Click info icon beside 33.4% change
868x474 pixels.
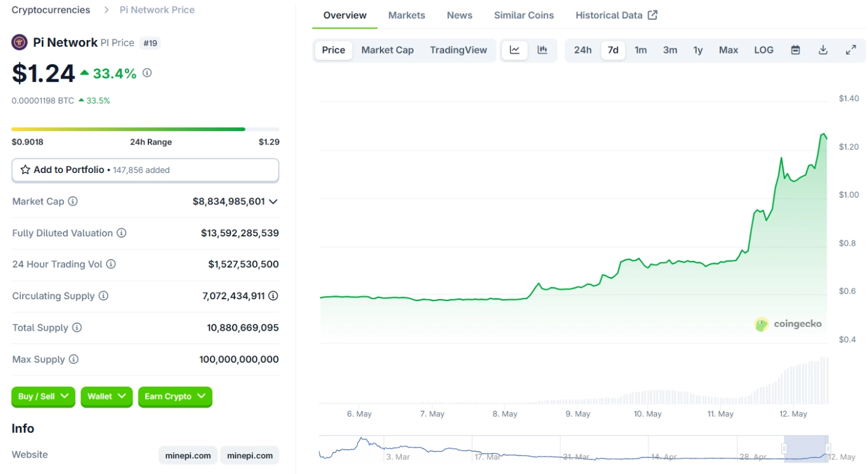click(147, 73)
